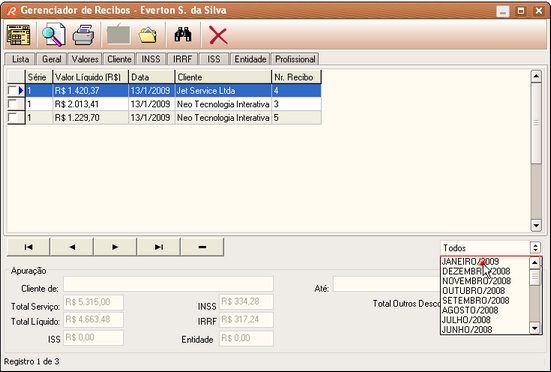The width and height of the screenshot is (551, 372).
Task: Switch to the ISS tab
Action: (214, 59)
